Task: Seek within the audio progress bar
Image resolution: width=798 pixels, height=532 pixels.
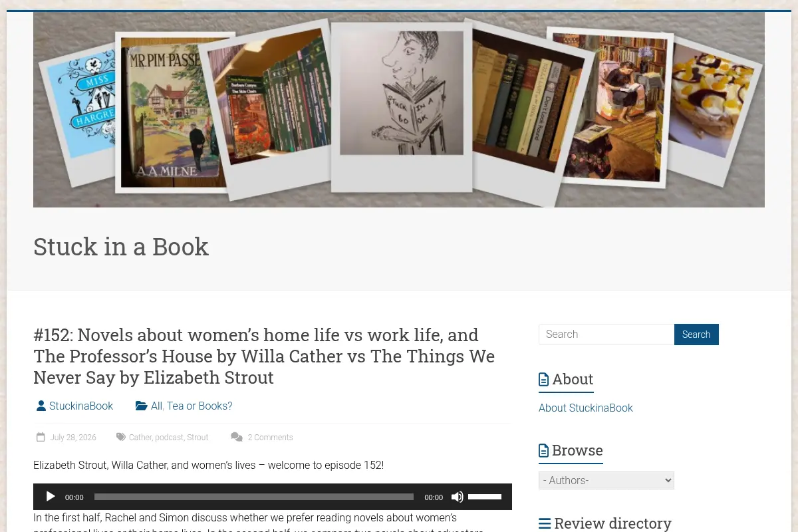Action: click(x=254, y=497)
